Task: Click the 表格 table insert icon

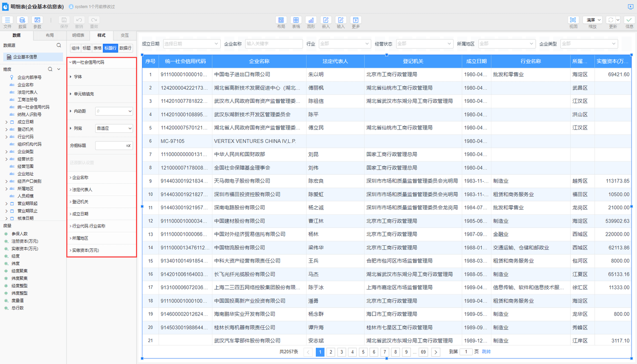Action: pos(296,20)
